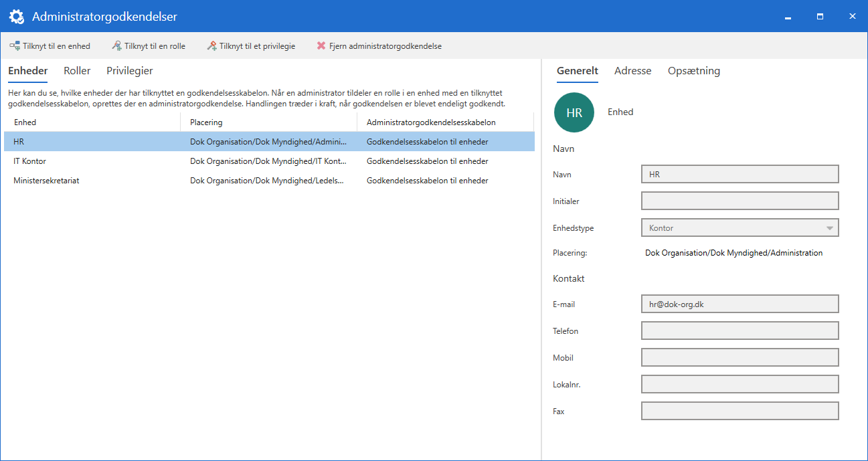Select the Ministersekretariat row
The width and height of the screenshot is (868, 461).
(269, 181)
